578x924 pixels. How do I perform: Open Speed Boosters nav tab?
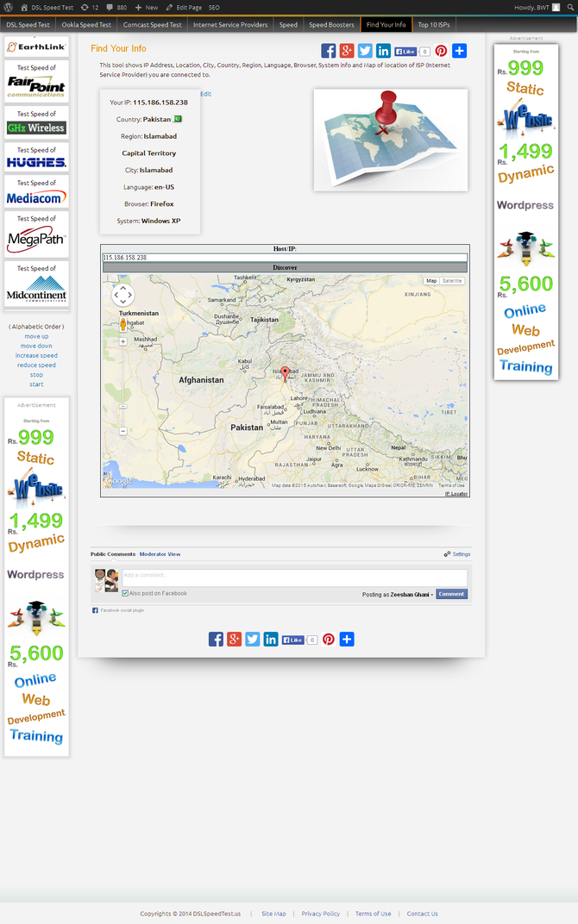pyautogui.click(x=331, y=25)
